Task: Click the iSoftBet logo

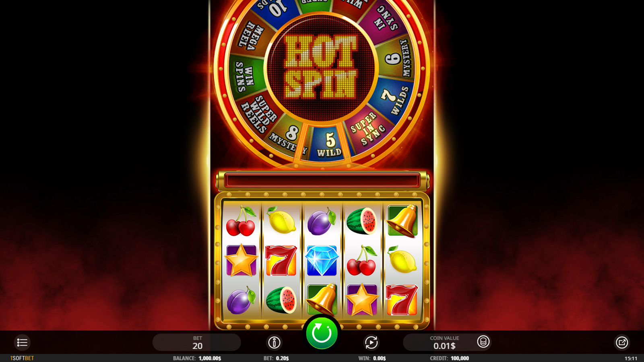Action: click(22, 358)
